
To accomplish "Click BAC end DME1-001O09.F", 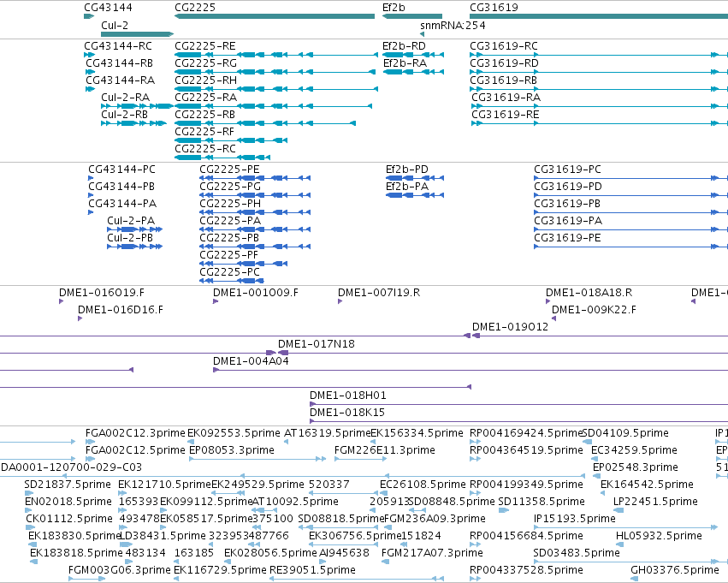I will 256,293.
